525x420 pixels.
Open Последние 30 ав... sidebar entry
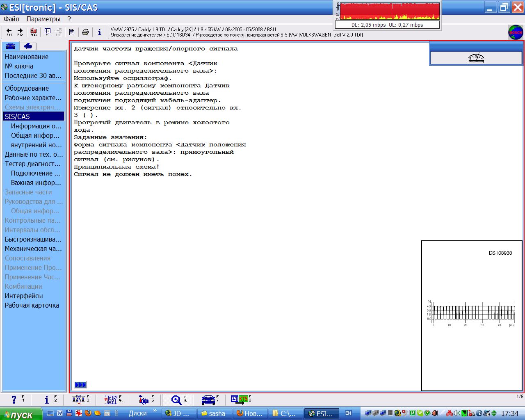click(34, 75)
